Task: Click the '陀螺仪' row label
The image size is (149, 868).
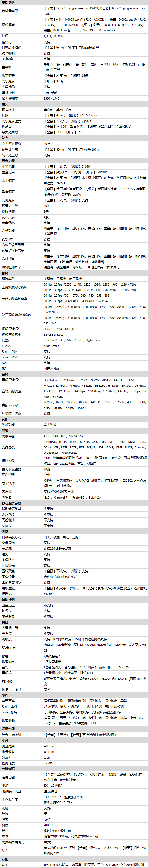Action: point(7,611)
